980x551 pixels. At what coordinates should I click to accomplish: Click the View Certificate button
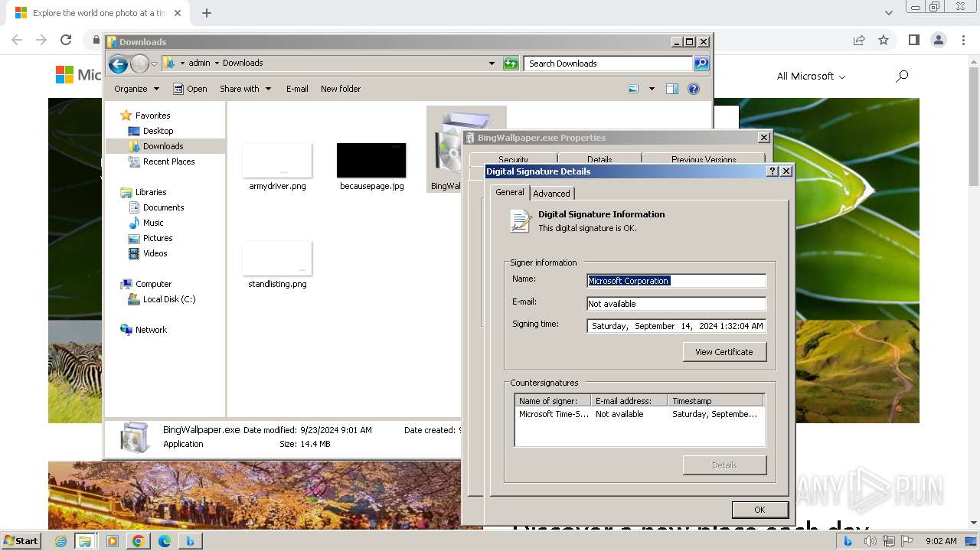click(x=724, y=352)
